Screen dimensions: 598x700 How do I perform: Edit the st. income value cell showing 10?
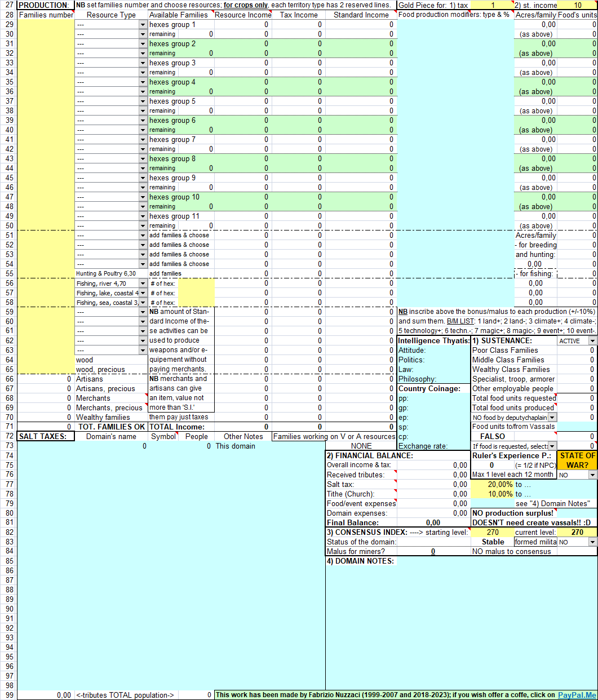[x=578, y=5]
